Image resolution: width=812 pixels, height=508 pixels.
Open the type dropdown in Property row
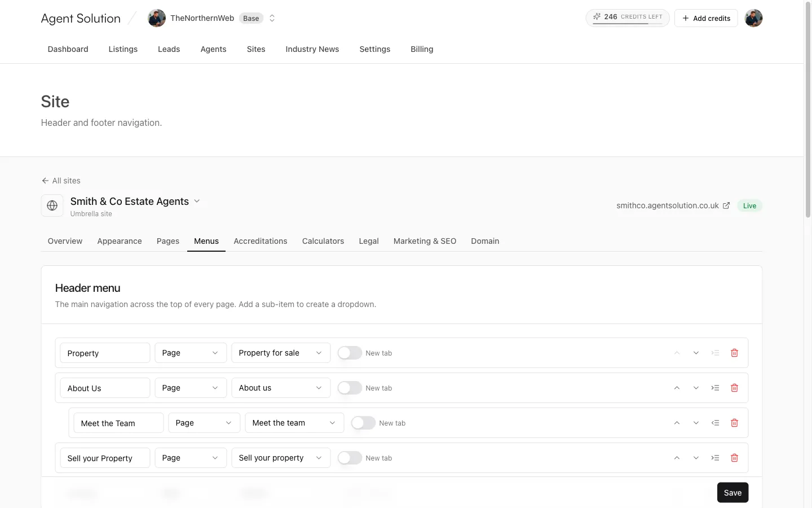point(191,353)
